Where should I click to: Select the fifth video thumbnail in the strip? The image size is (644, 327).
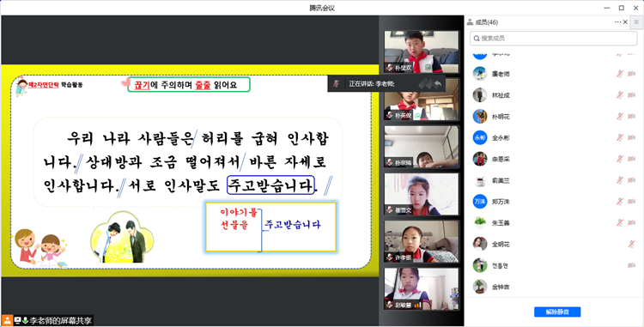[422, 242]
